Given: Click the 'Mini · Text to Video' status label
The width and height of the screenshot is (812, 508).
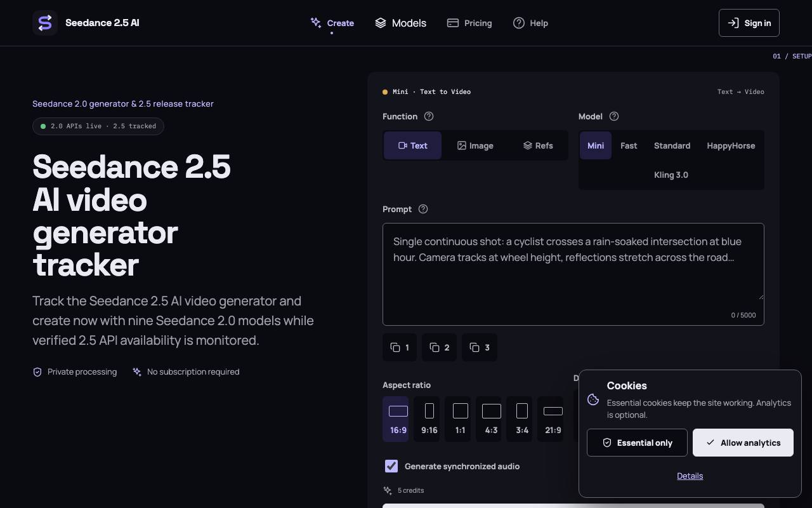Looking at the screenshot, I should (x=426, y=92).
